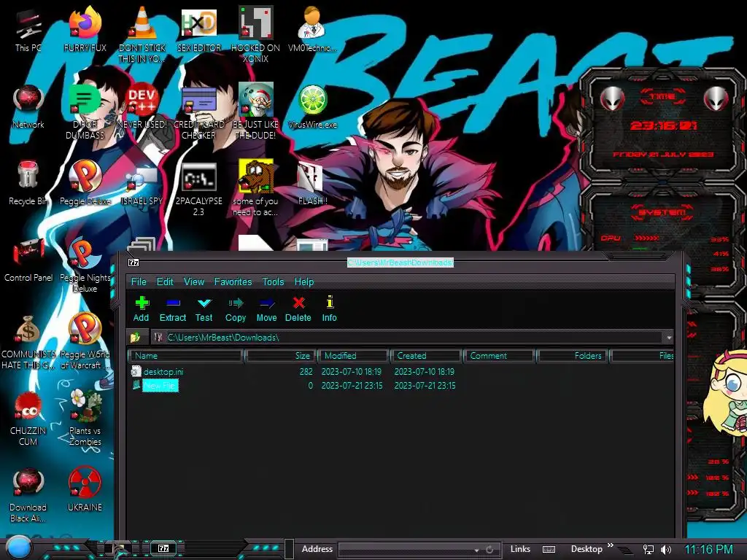Image resolution: width=747 pixels, height=560 pixels.
Task: Click the network tray icon
Action: click(648, 550)
